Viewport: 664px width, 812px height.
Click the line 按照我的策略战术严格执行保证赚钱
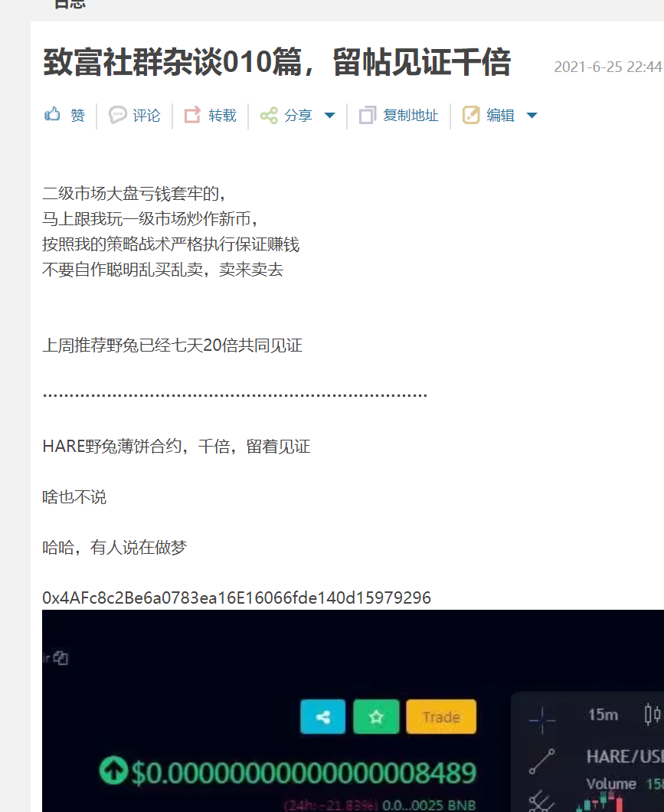tap(171, 244)
